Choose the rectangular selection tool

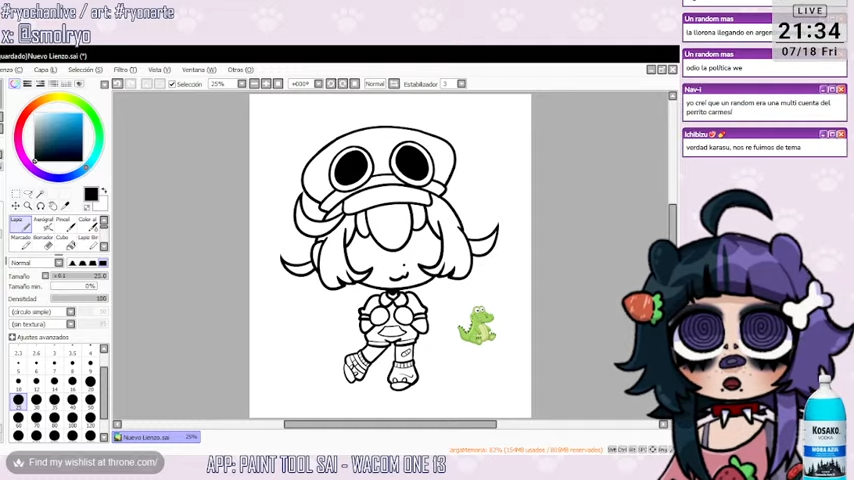click(x=16, y=194)
